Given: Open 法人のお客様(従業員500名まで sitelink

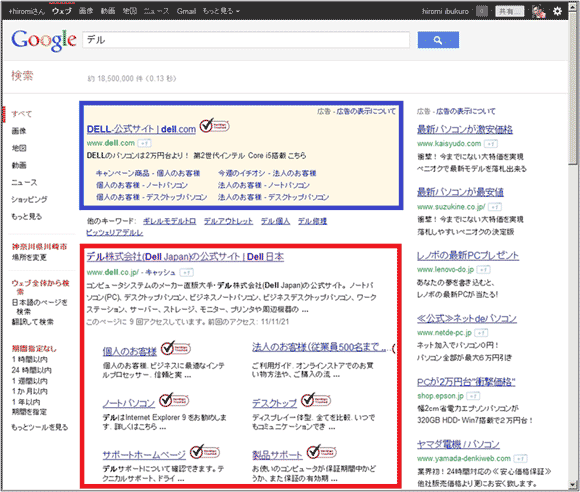Looking at the screenshot, I should coord(319,347).
